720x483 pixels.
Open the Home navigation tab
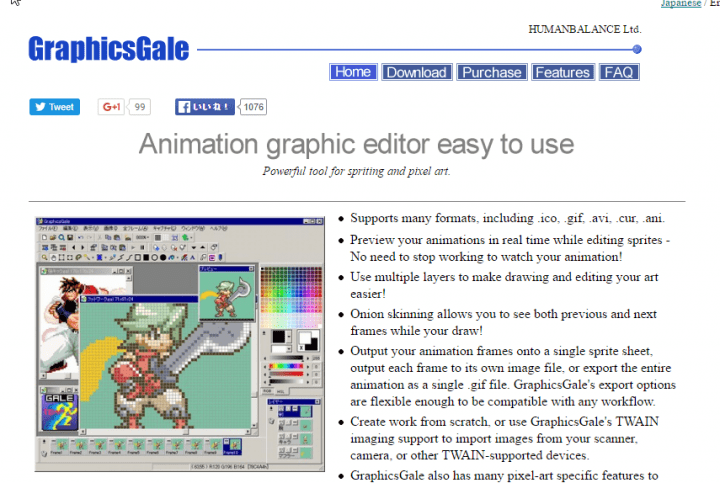[x=353, y=72]
